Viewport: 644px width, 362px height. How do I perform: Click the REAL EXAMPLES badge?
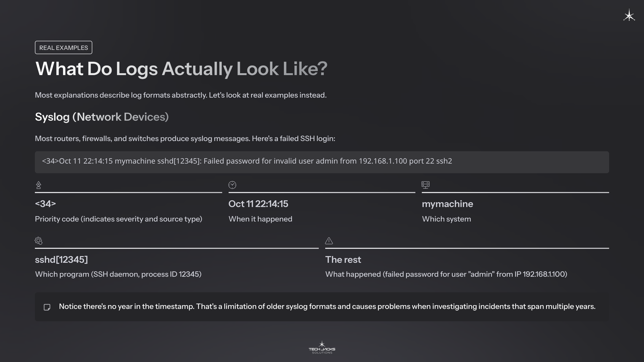coord(64,47)
